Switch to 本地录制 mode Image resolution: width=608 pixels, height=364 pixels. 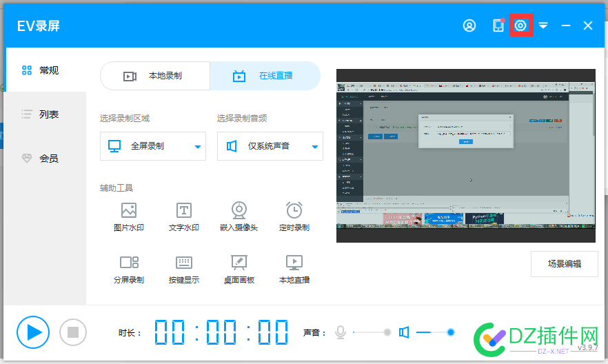click(x=155, y=76)
